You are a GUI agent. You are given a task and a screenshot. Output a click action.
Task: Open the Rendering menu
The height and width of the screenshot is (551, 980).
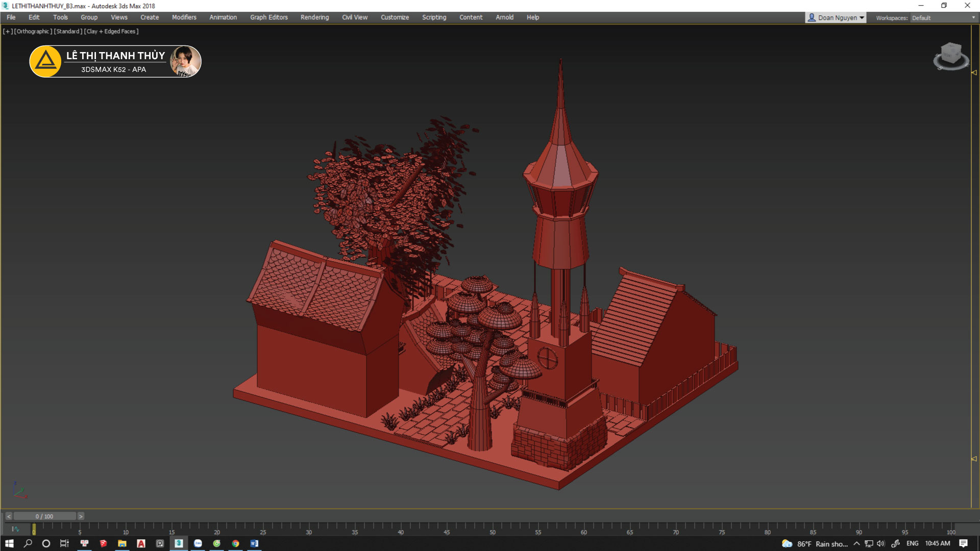pos(314,17)
